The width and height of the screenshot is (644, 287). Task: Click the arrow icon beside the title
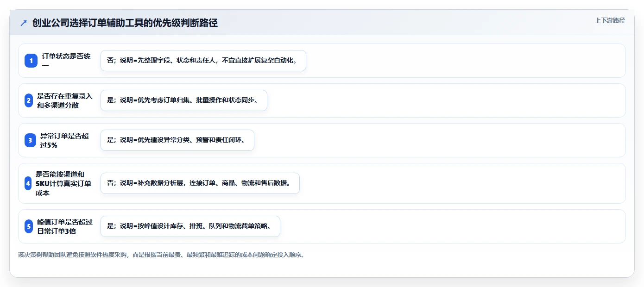click(24, 23)
